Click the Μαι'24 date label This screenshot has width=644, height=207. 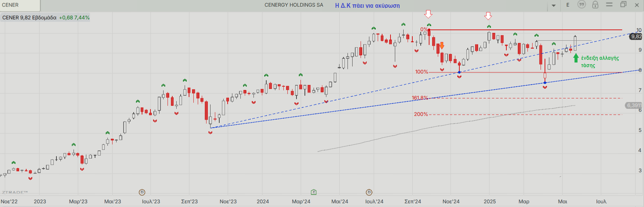point(340,202)
